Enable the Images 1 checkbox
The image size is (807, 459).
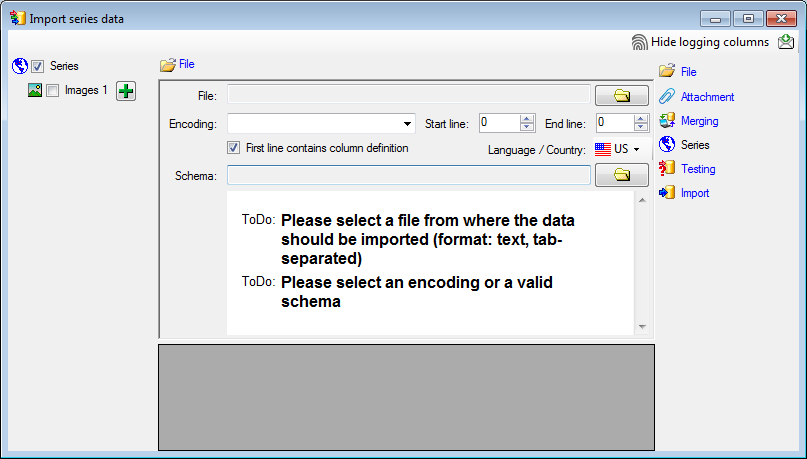pos(52,91)
